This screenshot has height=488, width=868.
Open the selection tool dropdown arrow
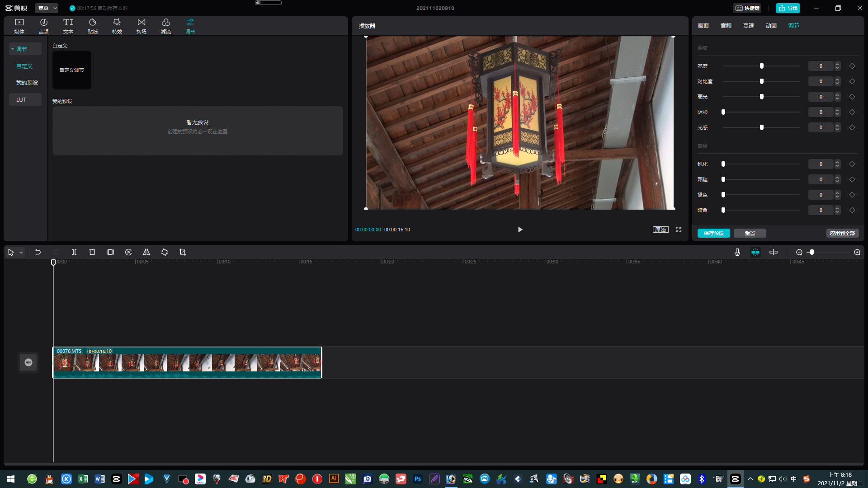(21, 253)
